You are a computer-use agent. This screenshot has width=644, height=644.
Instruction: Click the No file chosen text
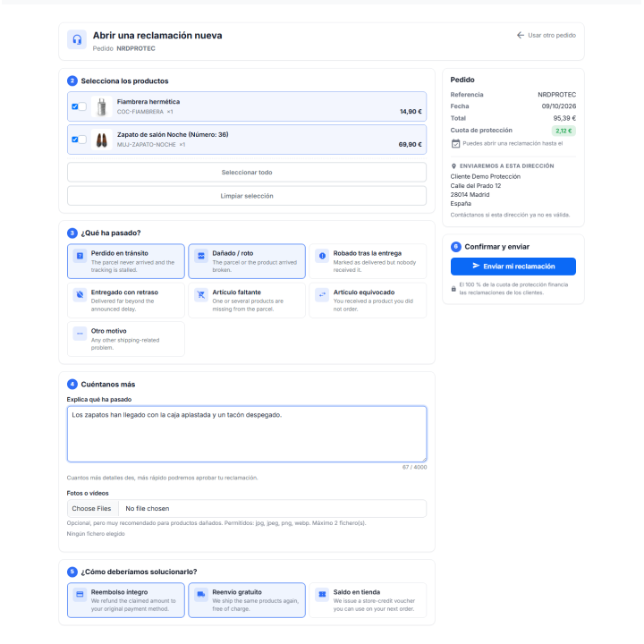pos(148,508)
